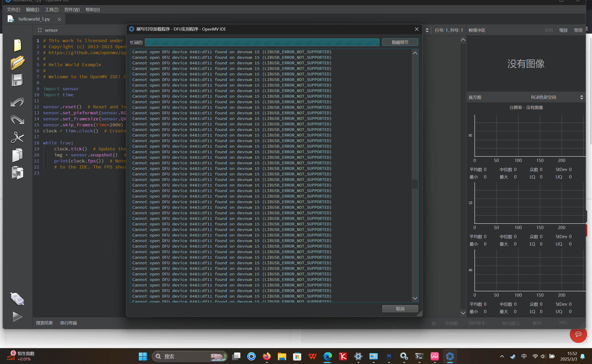The width and height of the screenshot is (592, 364).
Task: Click the up arrow of the DFU log scrollbar
Action: point(415,53)
